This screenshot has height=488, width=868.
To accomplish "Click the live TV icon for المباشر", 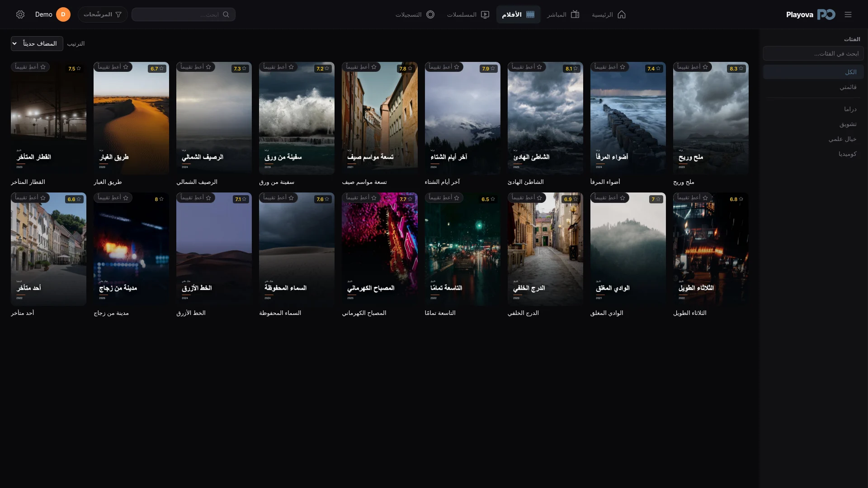I will [x=575, y=14].
